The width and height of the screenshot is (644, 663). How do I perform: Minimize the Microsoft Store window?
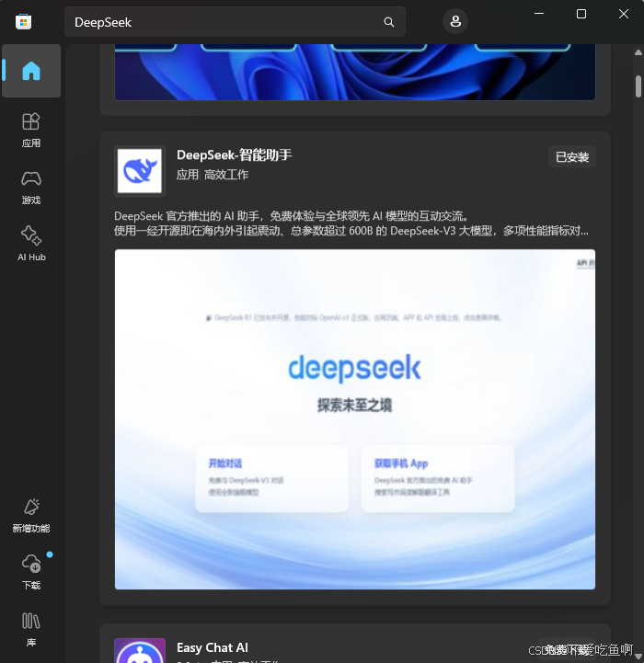(x=538, y=14)
